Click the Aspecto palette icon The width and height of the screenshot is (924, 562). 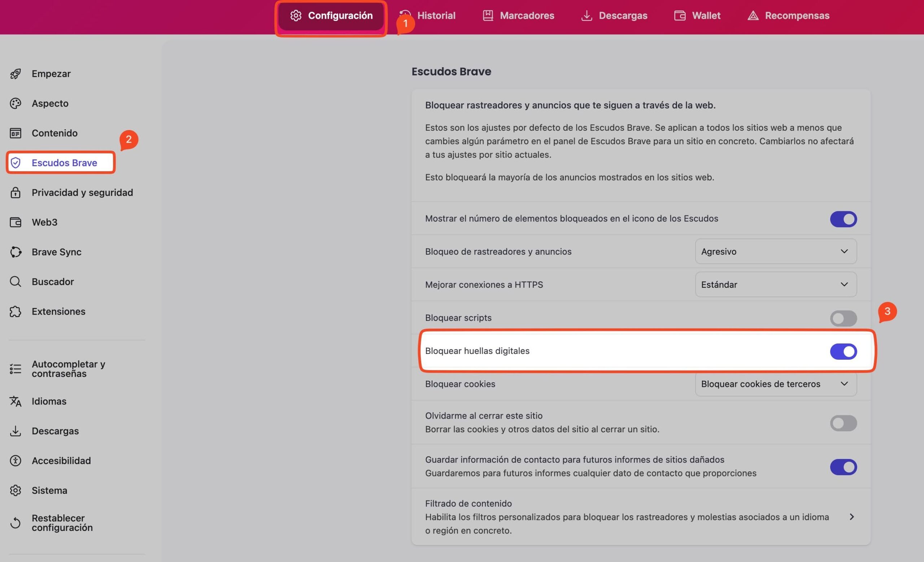(16, 103)
